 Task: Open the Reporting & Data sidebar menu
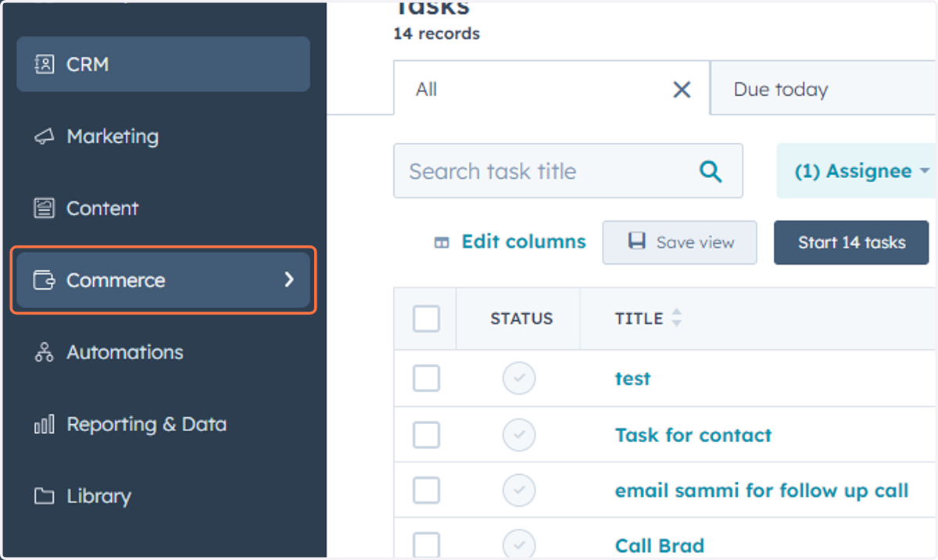coord(163,424)
